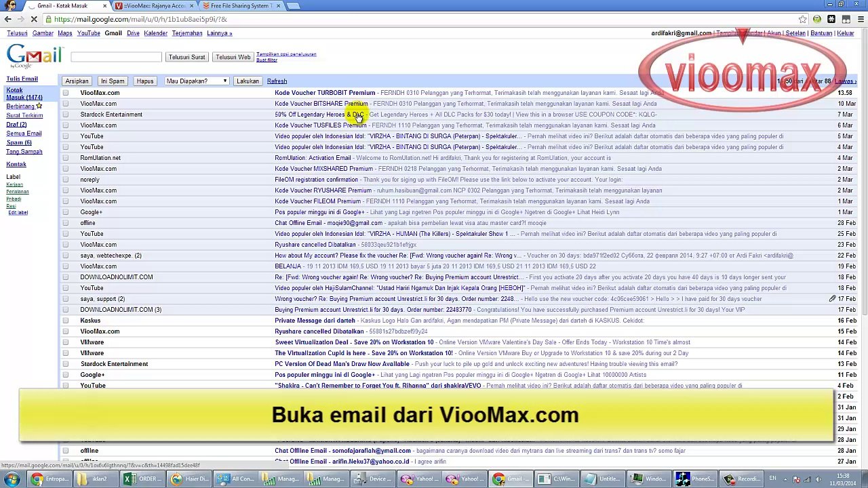Click the Keluar sign-out link
The height and width of the screenshot is (488, 868).
(846, 33)
